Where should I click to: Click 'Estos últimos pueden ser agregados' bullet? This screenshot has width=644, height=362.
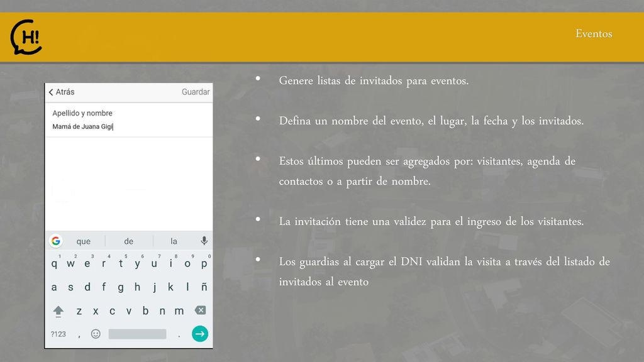(x=427, y=171)
